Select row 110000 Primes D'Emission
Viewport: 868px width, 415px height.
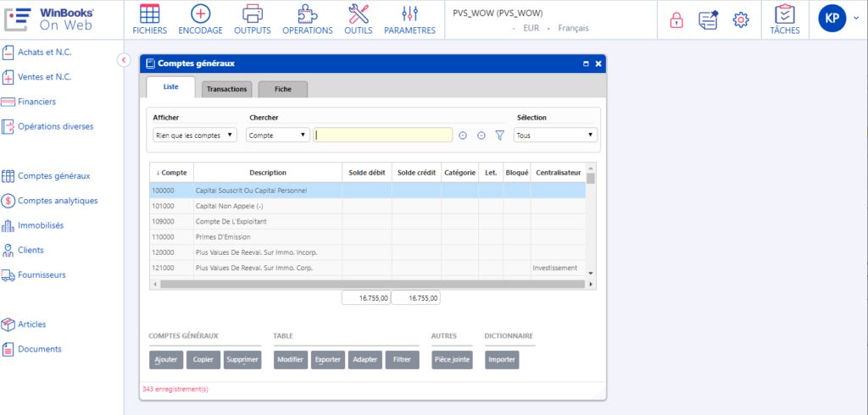[x=368, y=237]
